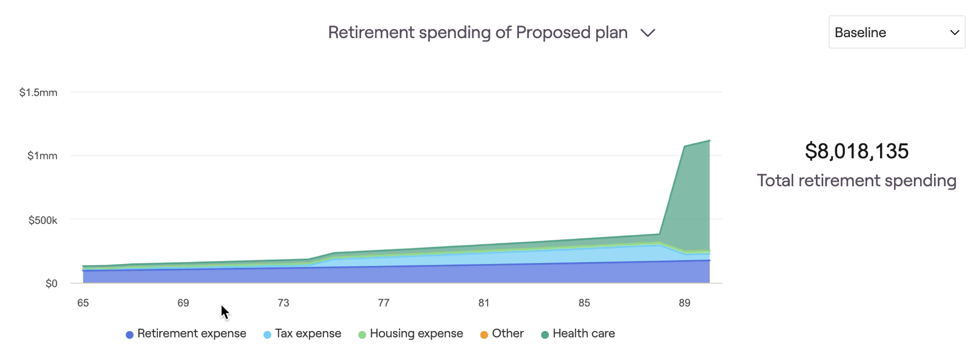Expand the chevron beside Retirement spending title
Viewport: 980px width, 360px height.
coord(648,33)
